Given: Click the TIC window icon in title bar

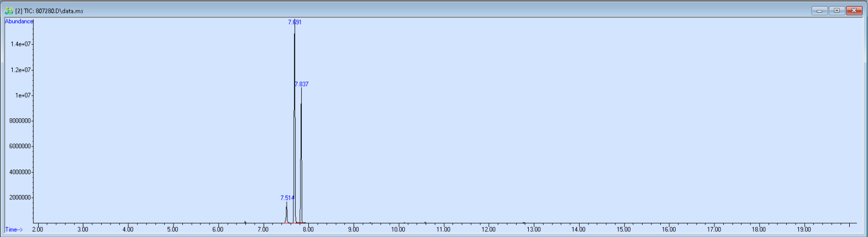Looking at the screenshot, I should (9, 10).
